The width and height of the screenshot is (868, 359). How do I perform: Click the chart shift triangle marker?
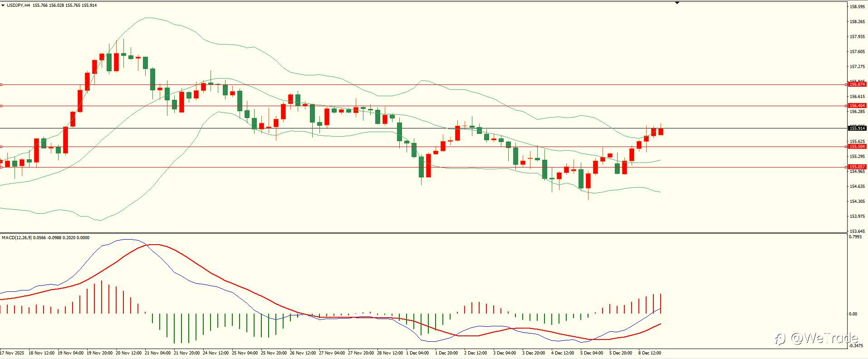tap(677, 3)
